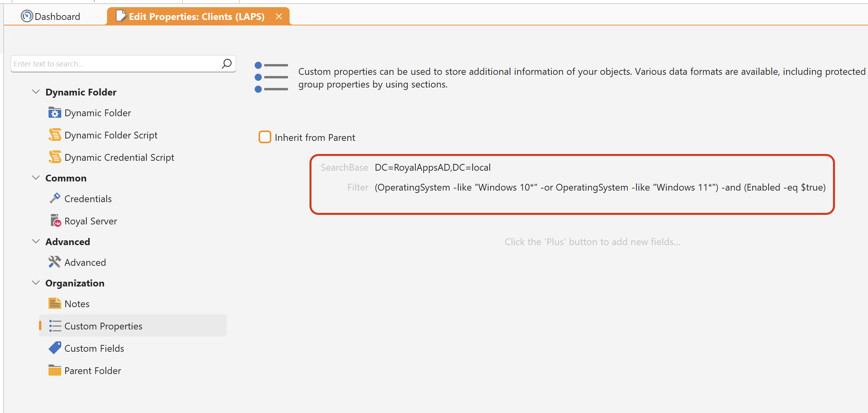Click the Credentials key icon
Viewport: 868px width, 413px height.
click(x=54, y=198)
